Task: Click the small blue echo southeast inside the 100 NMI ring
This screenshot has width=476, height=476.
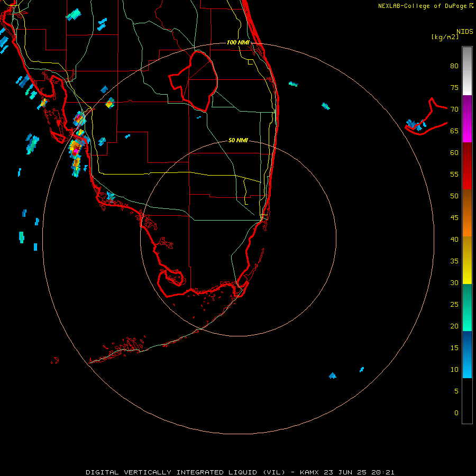Action: [x=333, y=376]
